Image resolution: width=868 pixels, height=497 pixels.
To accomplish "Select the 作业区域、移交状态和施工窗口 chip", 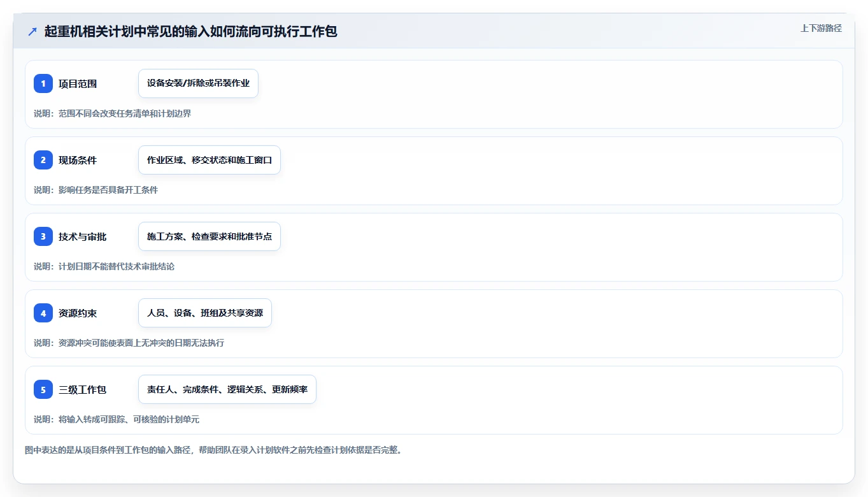I will point(210,160).
